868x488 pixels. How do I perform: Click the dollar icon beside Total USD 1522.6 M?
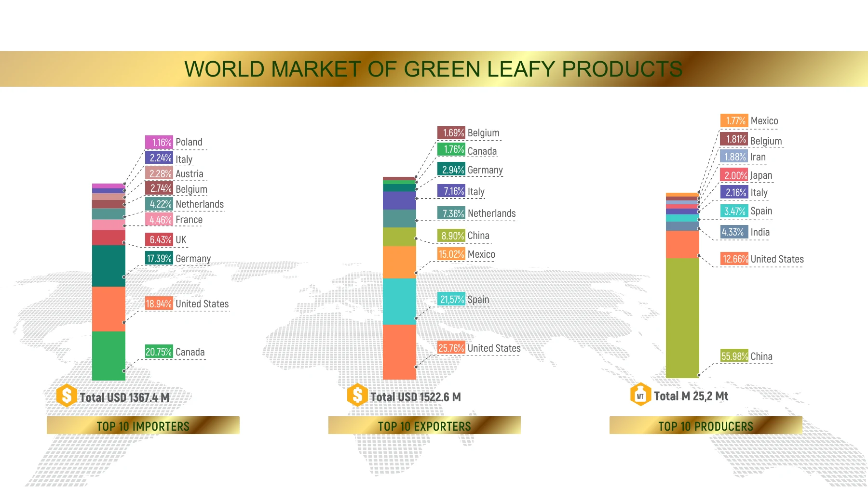point(357,395)
